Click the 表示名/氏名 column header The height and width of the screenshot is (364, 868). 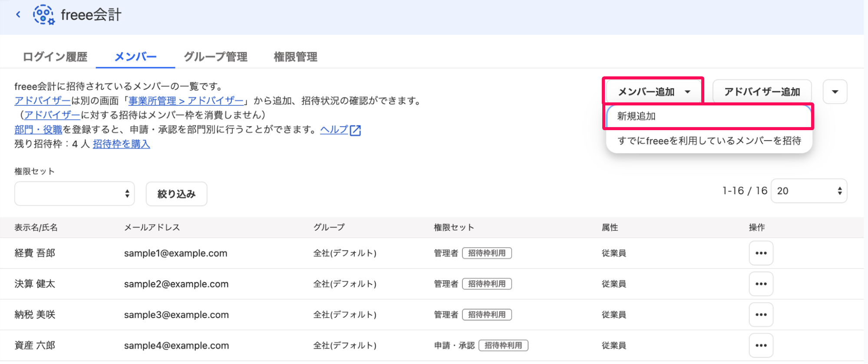(x=36, y=227)
